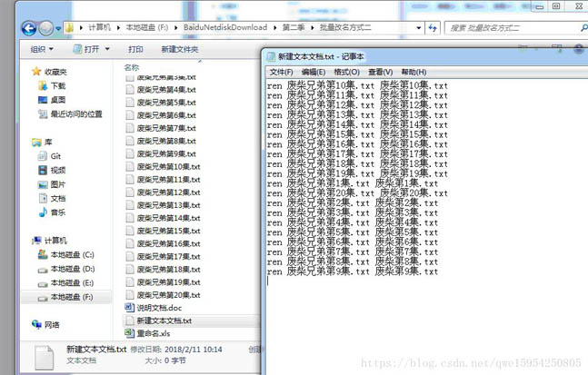The height and width of the screenshot is (375, 588).
Task: Open the 视频 library
Action: tap(52, 170)
